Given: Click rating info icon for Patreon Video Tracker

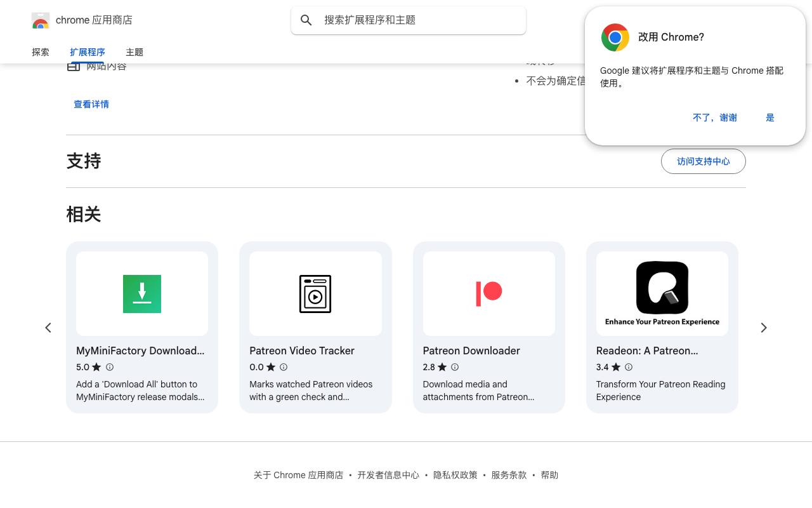Looking at the screenshot, I should click(284, 367).
